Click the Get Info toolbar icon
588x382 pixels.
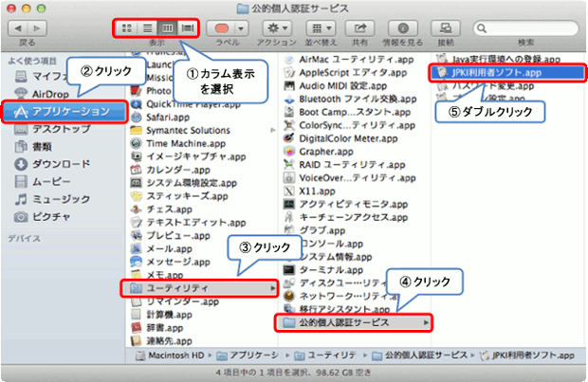tap(403, 28)
